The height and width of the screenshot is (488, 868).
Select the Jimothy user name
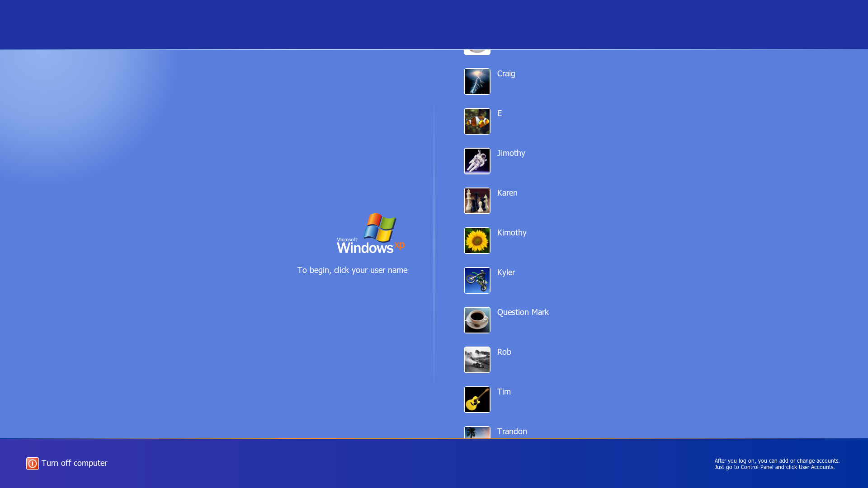(511, 153)
